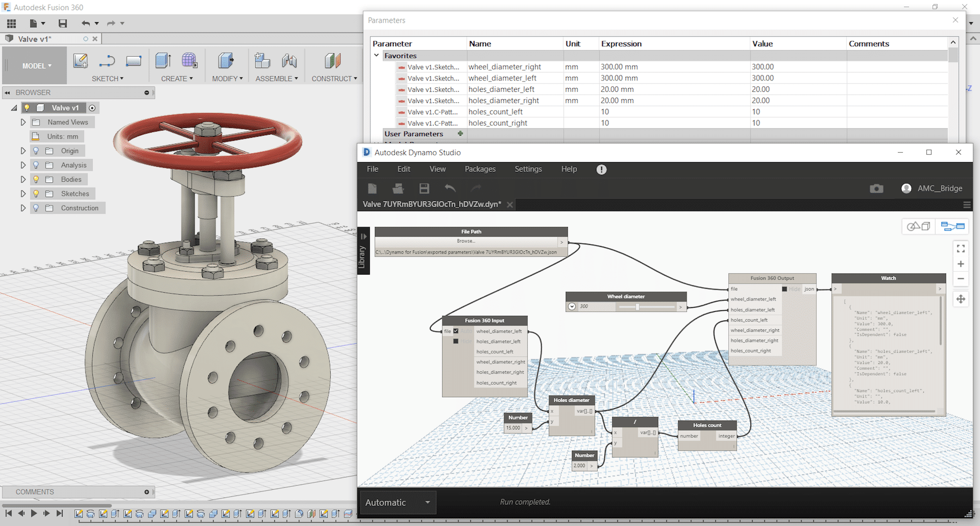Select the sketch rectangle plane tool
Viewport: 980px width, 526px height.
coord(134,61)
